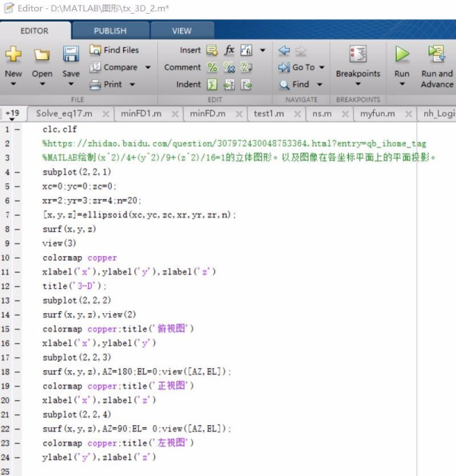This screenshot has height=476, width=456.
Task: Expand the Compare dropdown arrow
Action: [148, 68]
